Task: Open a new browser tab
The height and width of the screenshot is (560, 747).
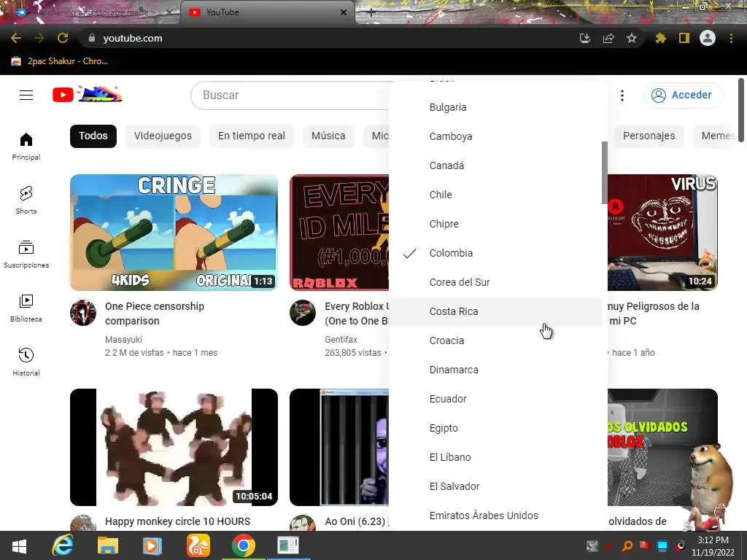Action: (371, 12)
